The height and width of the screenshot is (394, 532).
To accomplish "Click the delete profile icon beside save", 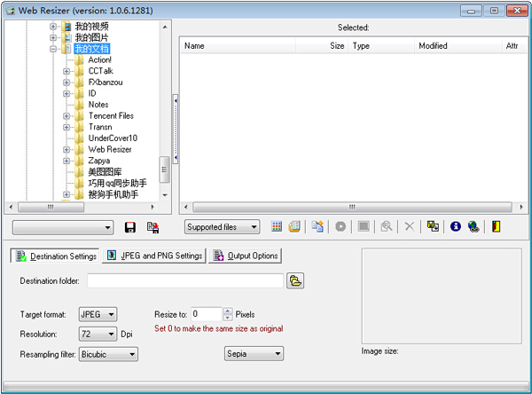I will (x=153, y=227).
